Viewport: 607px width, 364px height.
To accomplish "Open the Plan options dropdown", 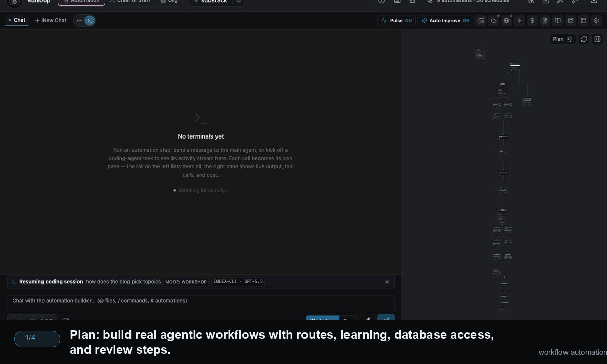I will (x=562, y=39).
